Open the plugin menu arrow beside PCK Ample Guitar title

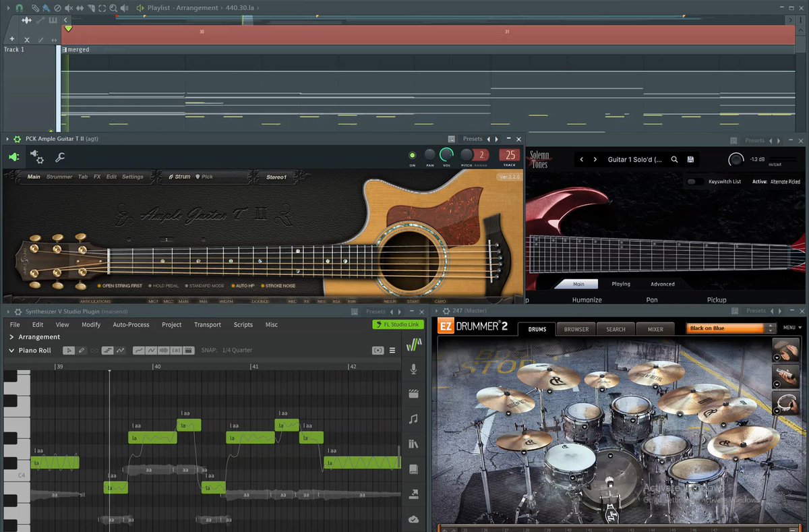(x=7, y=139)
